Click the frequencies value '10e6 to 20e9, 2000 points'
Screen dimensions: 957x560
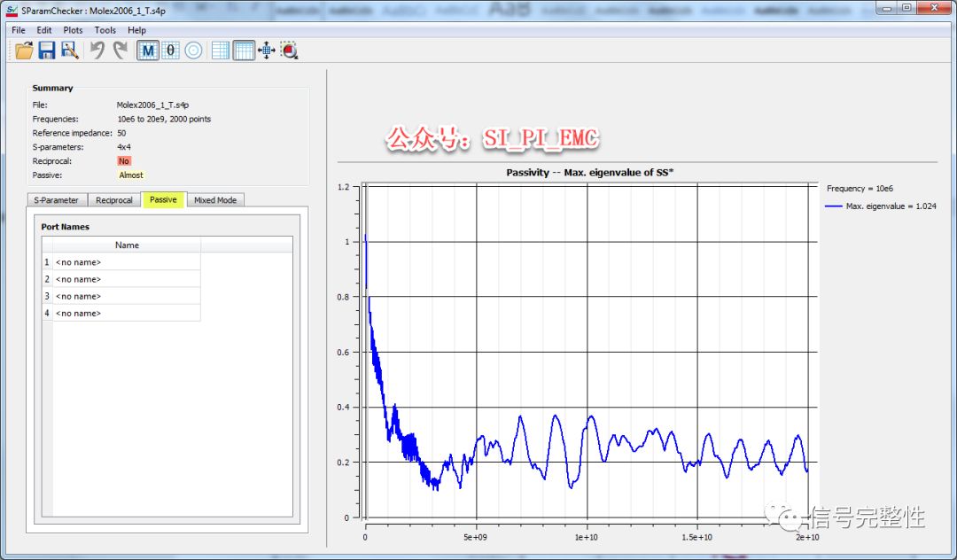(x=164, y=119)
